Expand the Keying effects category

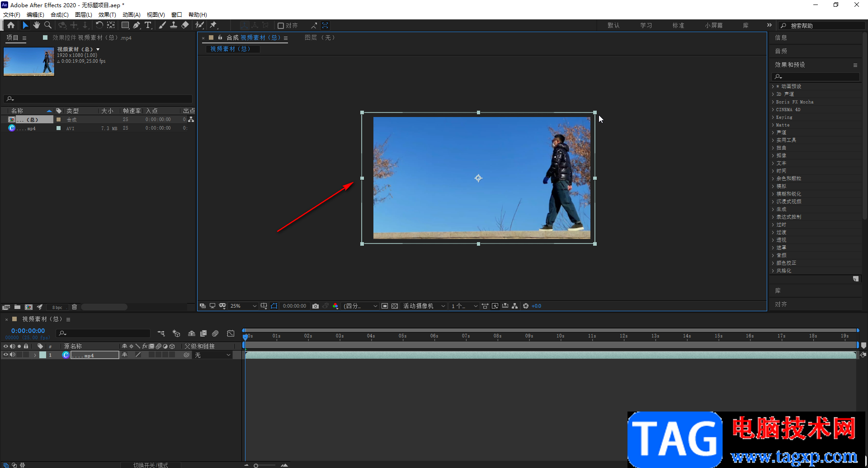tap(773, 117)
